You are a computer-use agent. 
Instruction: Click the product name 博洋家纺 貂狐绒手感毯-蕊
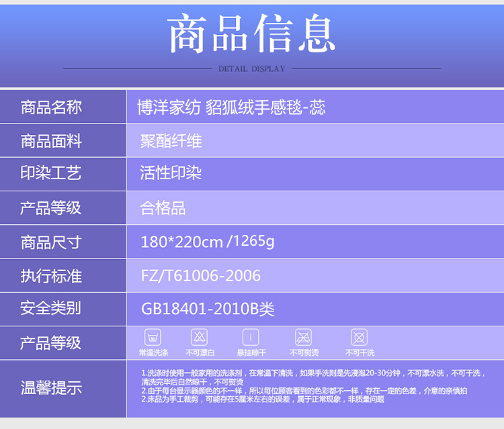(x=231, y=107)
